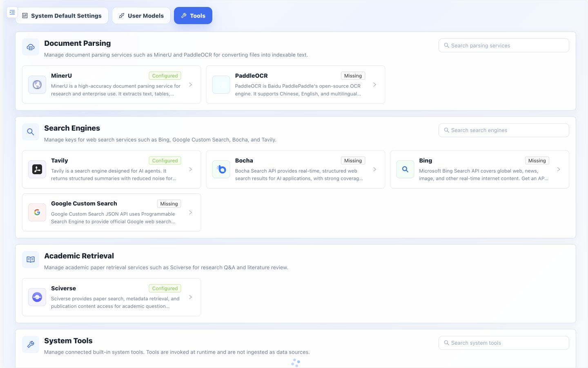This screenshot has height=368, width=588.
Task: Click the Bing description text
Action: 483,175
